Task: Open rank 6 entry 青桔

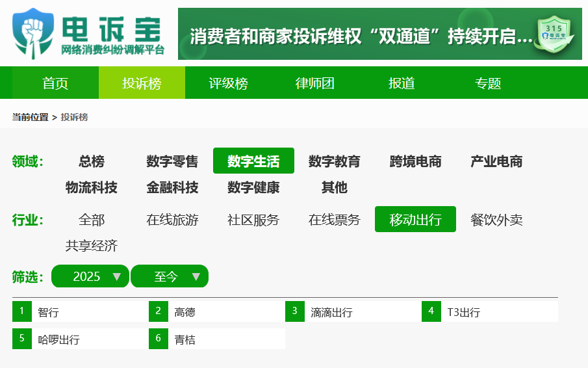Action: [x=217, y=339]
